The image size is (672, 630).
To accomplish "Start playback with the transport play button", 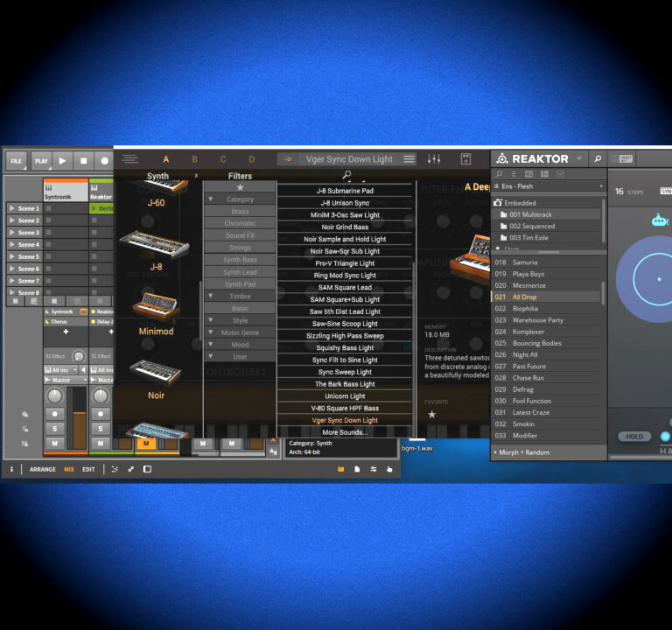I will 63,161.
